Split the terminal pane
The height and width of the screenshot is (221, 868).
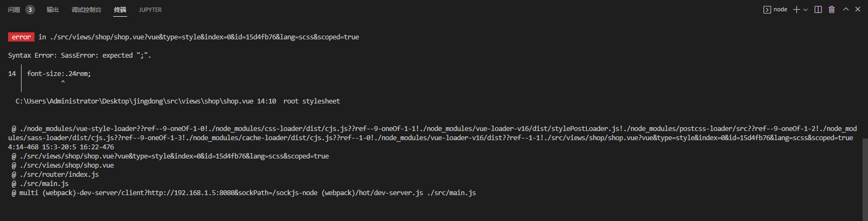coord(818,10)
